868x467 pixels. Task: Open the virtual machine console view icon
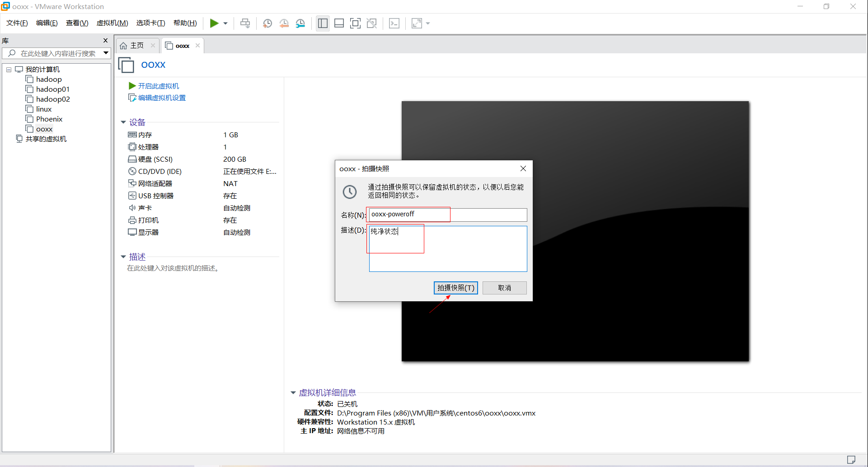click(394, 23)
